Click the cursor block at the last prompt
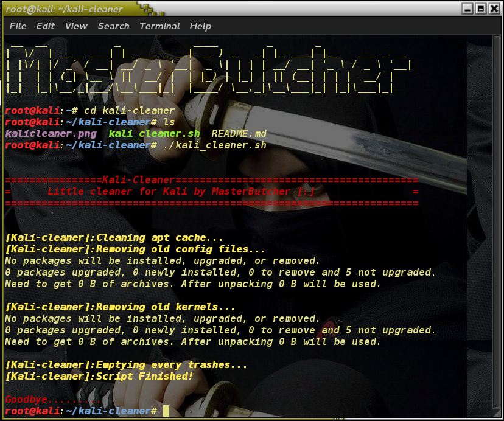The image size is (504, 421). pyautogui.click(x=166, y=411)
